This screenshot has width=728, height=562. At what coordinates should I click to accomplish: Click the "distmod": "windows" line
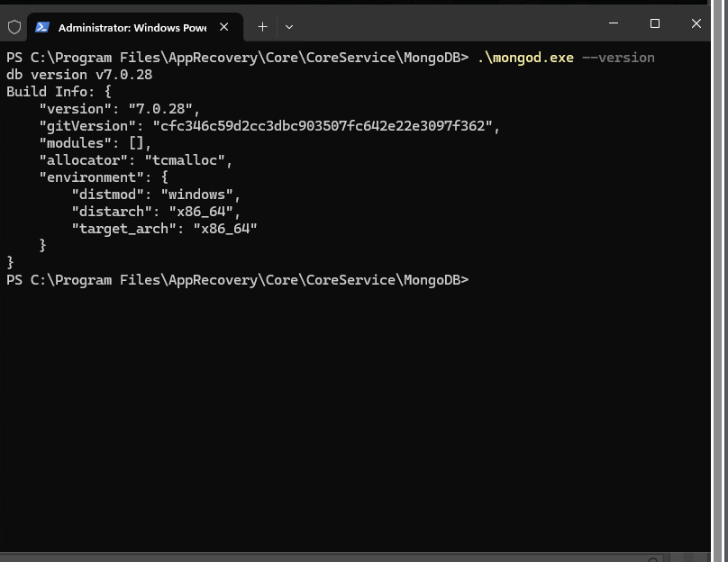[156, 195]
